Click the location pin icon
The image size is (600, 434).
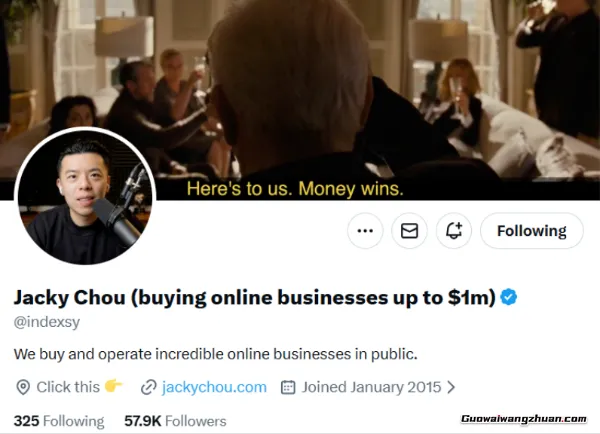(23, 387)
